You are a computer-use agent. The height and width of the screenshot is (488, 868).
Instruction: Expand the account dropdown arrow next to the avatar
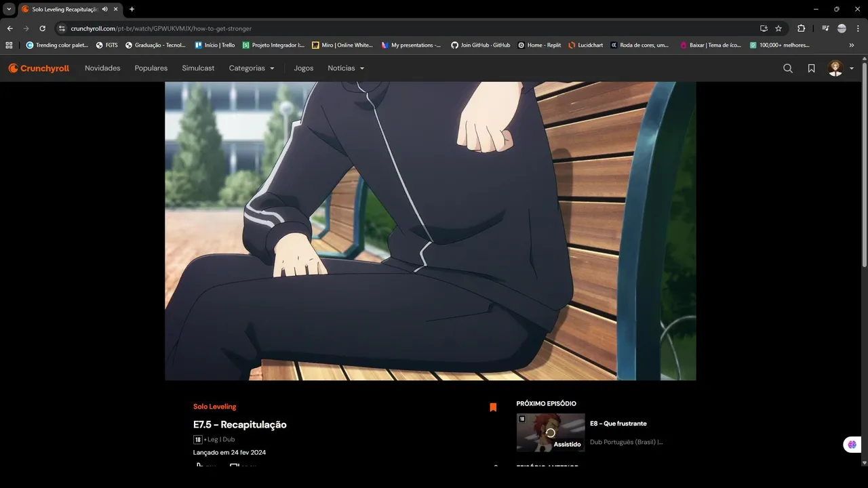click(852, 68)
